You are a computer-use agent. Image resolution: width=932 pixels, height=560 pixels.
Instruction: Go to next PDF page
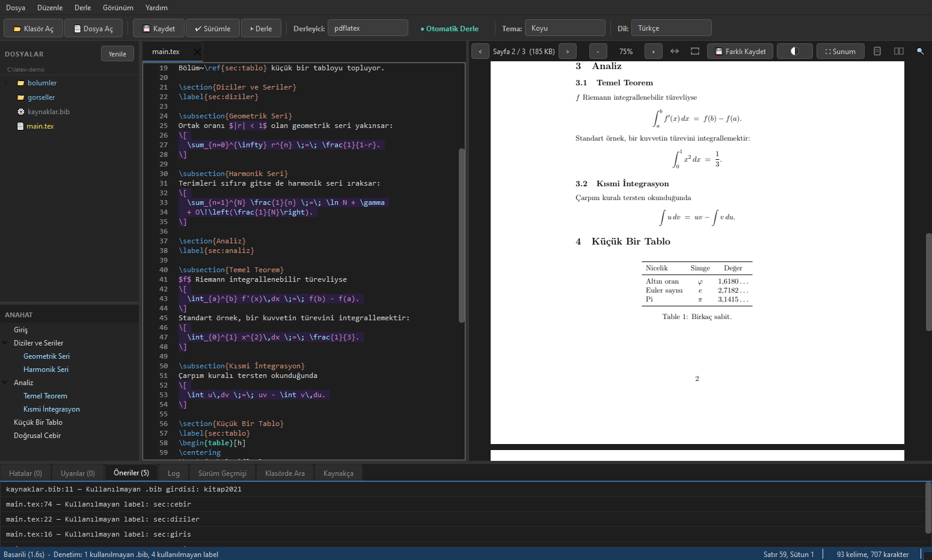(568, 52)
